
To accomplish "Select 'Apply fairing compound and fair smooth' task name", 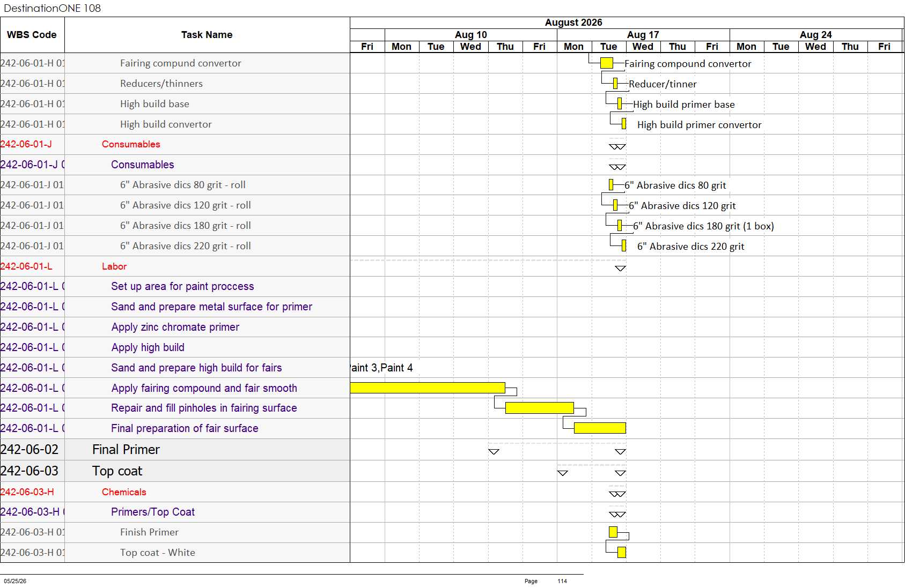I will point(204,388).
